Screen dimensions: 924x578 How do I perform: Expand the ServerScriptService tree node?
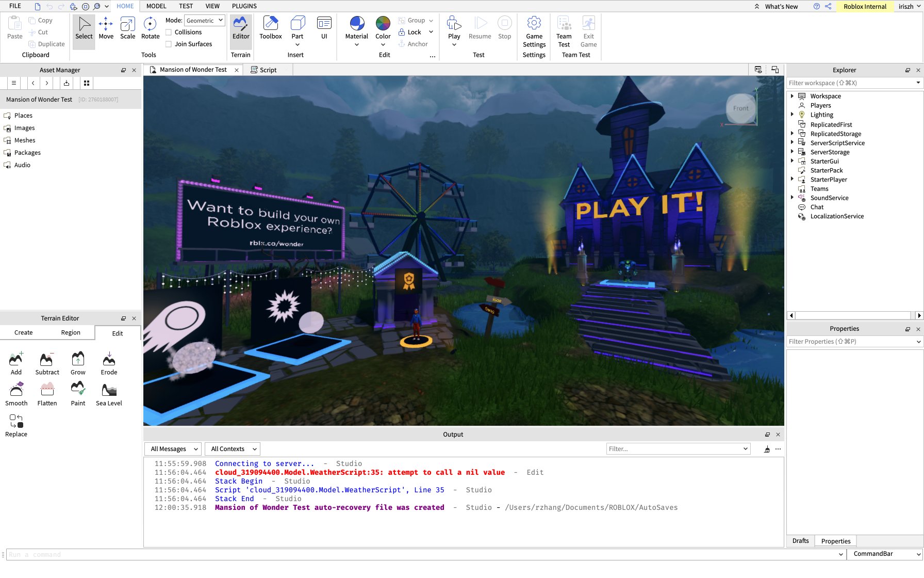(x=792, y=142)
